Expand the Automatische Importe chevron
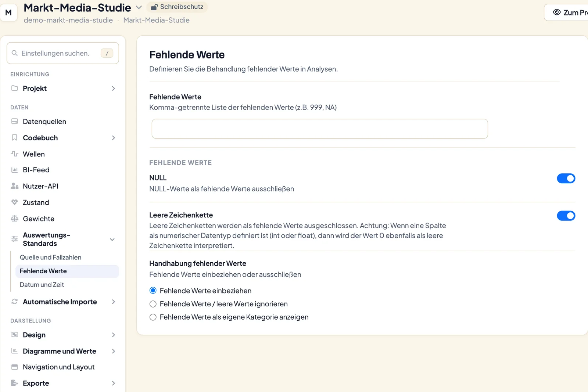 click(114, 302)
